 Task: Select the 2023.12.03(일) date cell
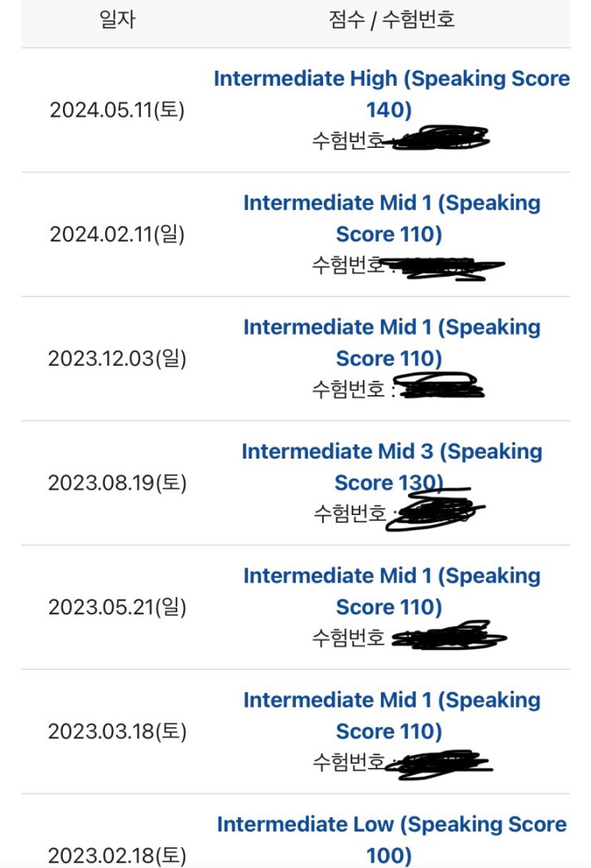[117, 358]
